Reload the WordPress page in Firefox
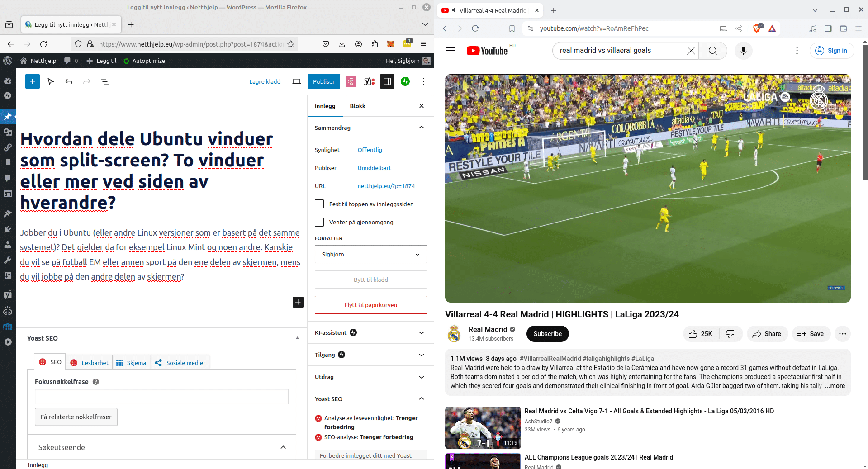 click(43, 44)
